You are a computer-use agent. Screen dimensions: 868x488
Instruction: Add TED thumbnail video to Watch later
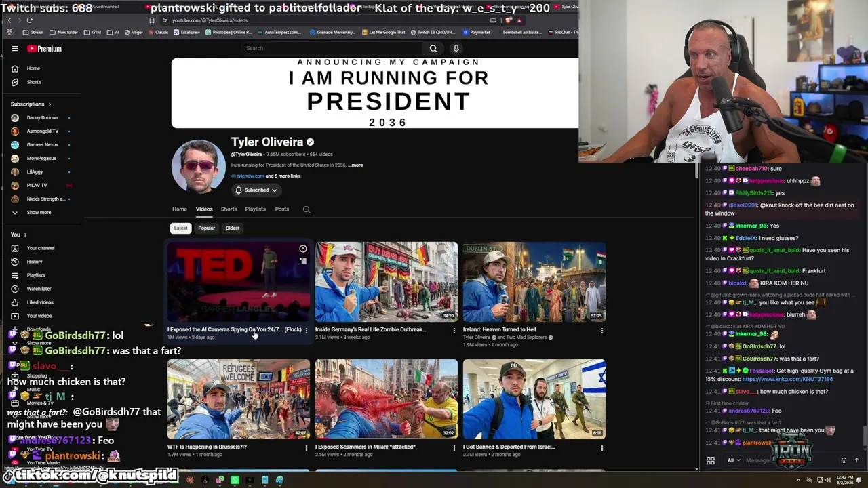tap(303, 249)
